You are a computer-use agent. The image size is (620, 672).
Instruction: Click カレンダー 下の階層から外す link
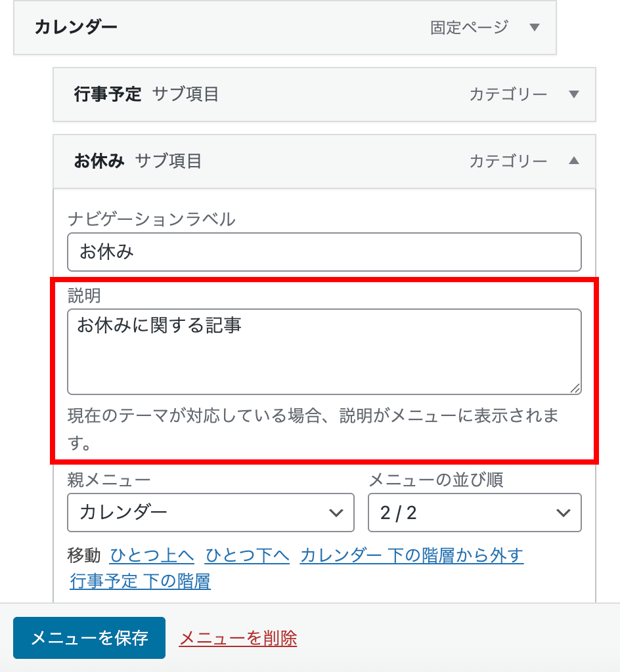pyautogui.click(x=411, y=556)
